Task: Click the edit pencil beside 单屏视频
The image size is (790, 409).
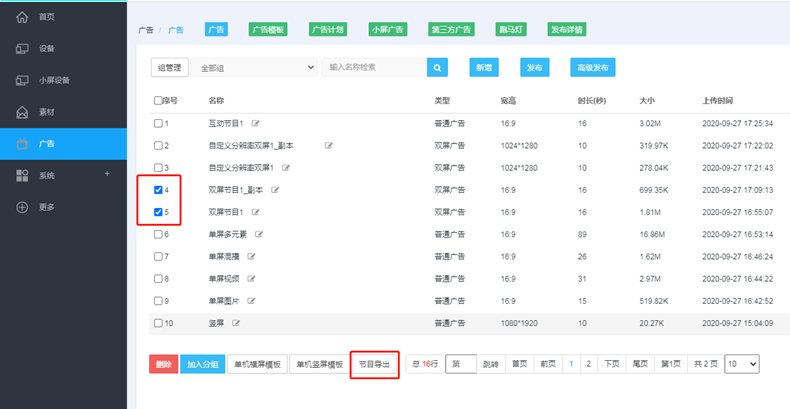Action: pyautogui.click(x=252, y=278)
